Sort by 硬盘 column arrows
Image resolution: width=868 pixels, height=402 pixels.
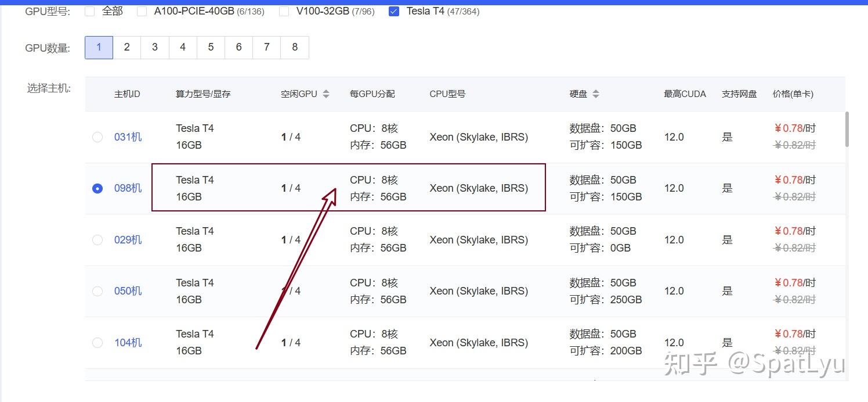pyautogui.click(x=596, y=94)
